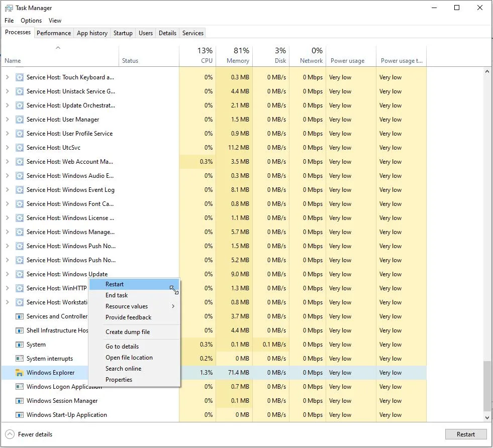Switch to the Details tab
493x448 pixels.
tap(167, 33)
